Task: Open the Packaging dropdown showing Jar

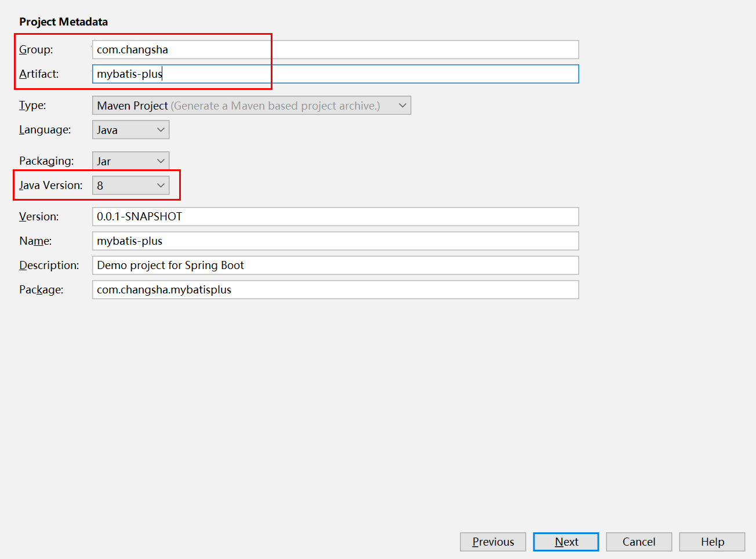Action: 130,161
